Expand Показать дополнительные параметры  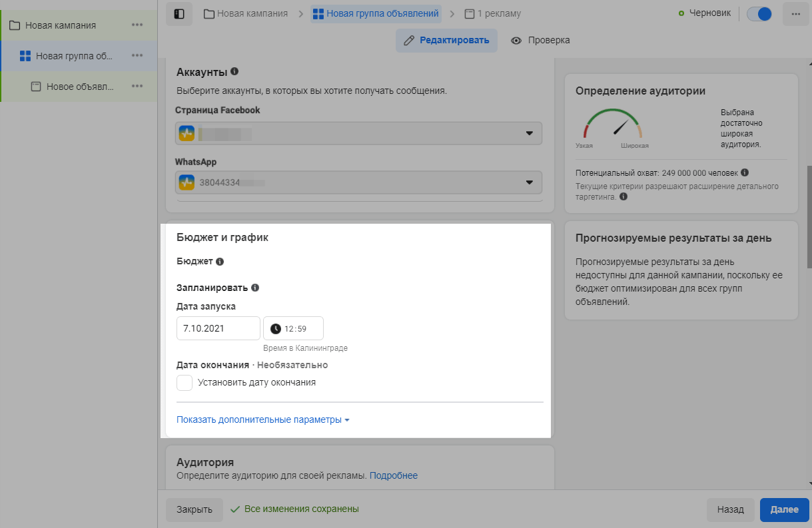[262, 420]
